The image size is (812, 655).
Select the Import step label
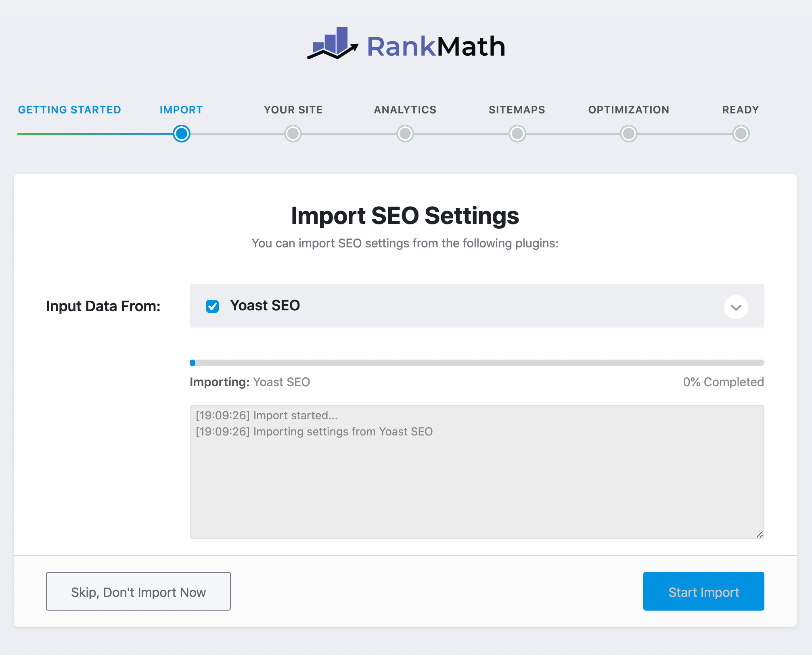(x=181, y=110)
